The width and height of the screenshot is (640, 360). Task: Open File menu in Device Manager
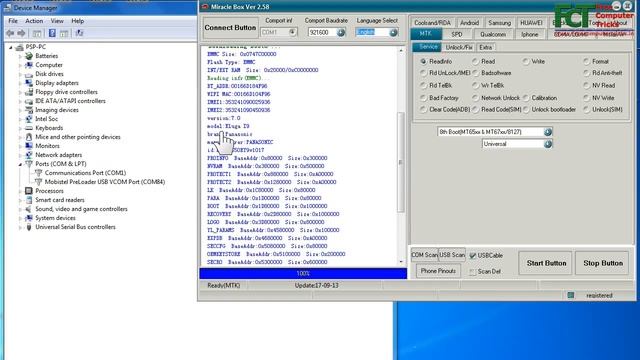click(13, 21)
